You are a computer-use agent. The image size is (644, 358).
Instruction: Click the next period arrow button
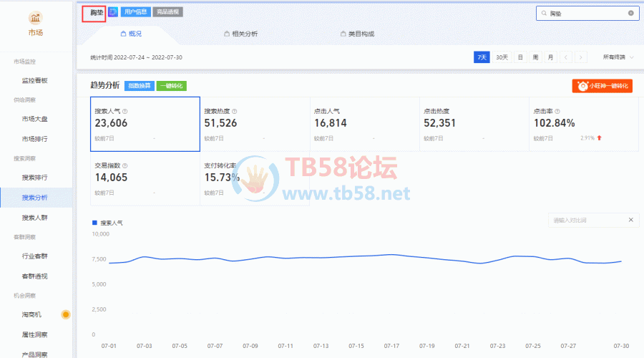(581, 57)
